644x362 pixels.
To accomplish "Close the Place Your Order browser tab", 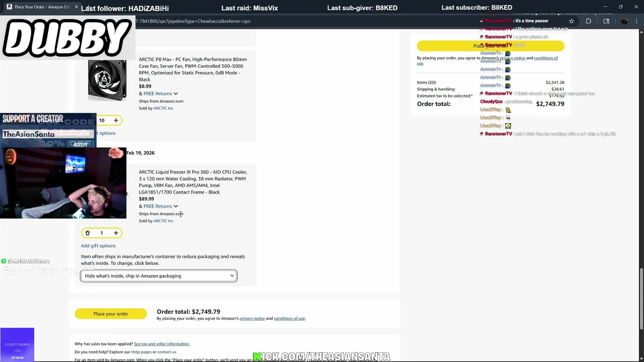I will 76,7.
